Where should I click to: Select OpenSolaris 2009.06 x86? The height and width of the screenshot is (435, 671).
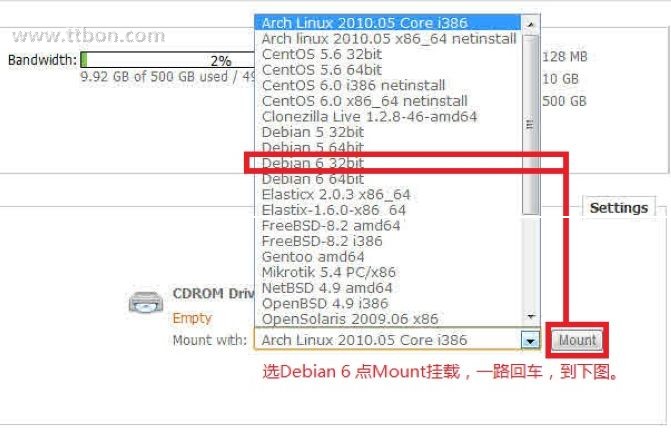389,319
